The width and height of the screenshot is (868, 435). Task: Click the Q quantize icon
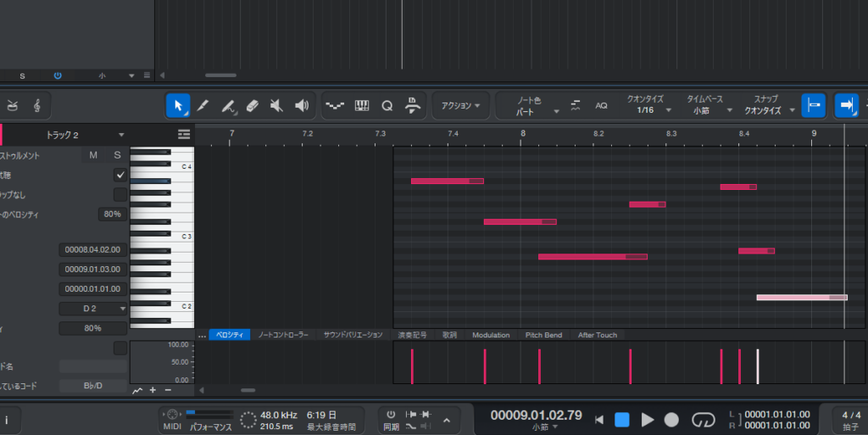pos(387,105)
